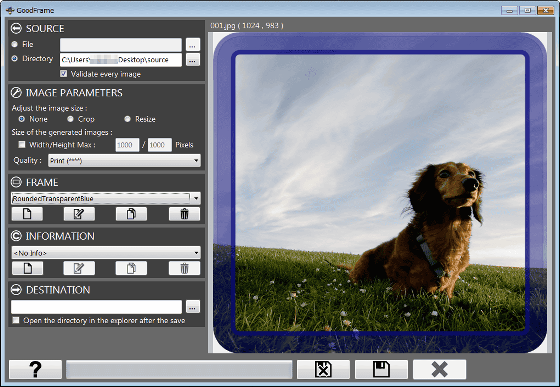The height and width of the screenshot is (387, 560).
Task: Click the Directory path input field
Action: [x=121, y=60]
